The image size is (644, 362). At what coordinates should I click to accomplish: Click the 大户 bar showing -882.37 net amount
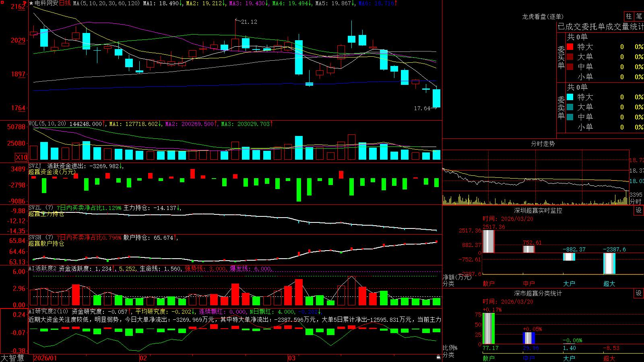point(569,257)
